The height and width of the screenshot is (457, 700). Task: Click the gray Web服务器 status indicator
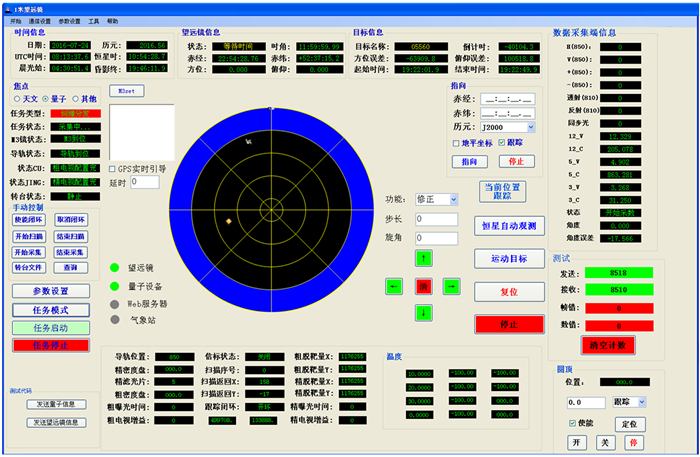coord(116,303)
